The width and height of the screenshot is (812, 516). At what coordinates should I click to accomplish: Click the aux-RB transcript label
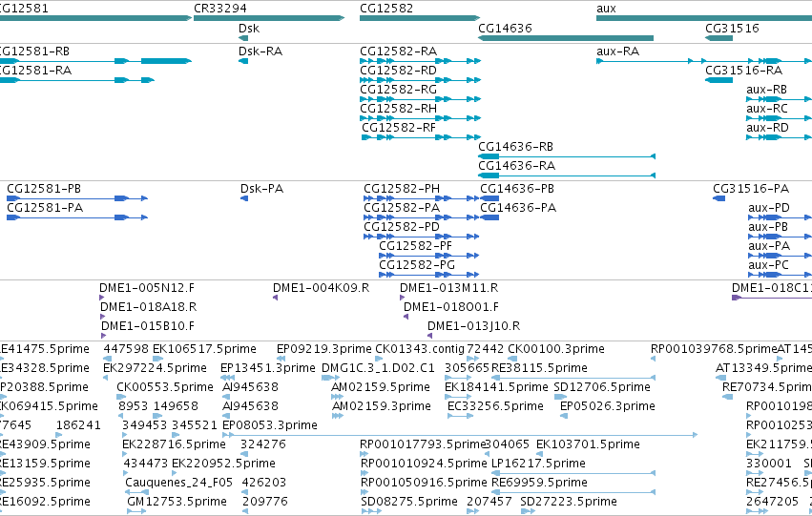766,90
